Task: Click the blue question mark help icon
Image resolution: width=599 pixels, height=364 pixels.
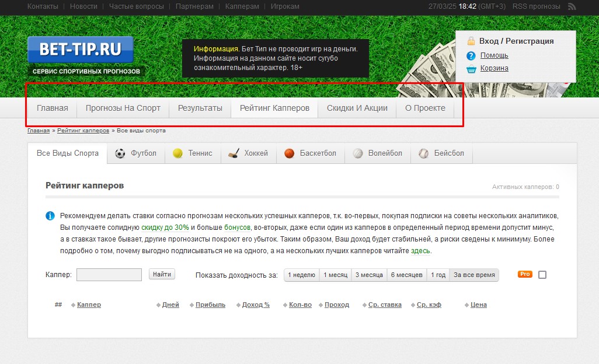Action: (471, 55)
